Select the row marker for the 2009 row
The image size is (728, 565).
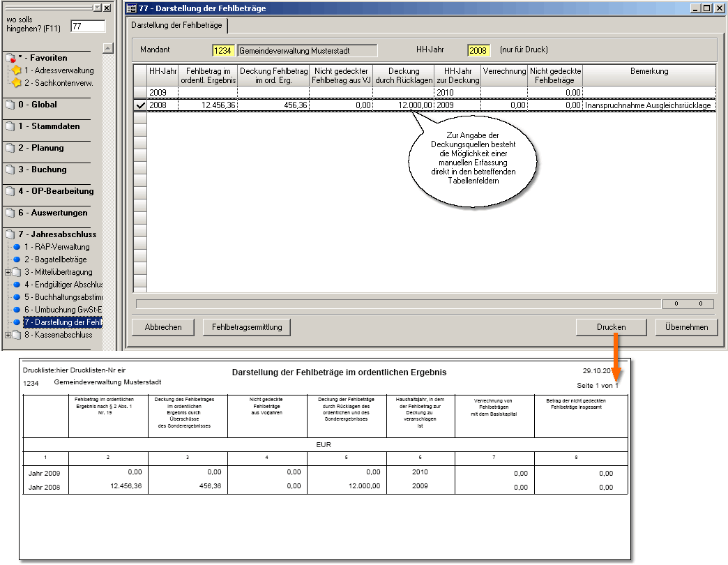(x=140, y=92)
